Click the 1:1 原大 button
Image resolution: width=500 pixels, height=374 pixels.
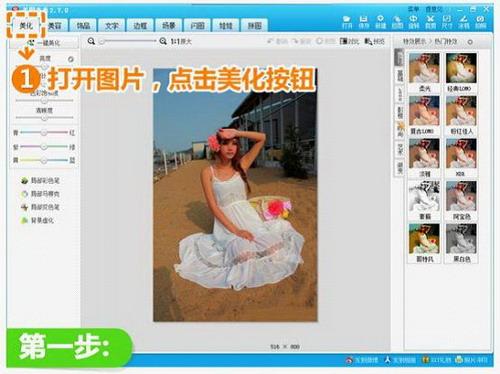(x=181, y=41)
